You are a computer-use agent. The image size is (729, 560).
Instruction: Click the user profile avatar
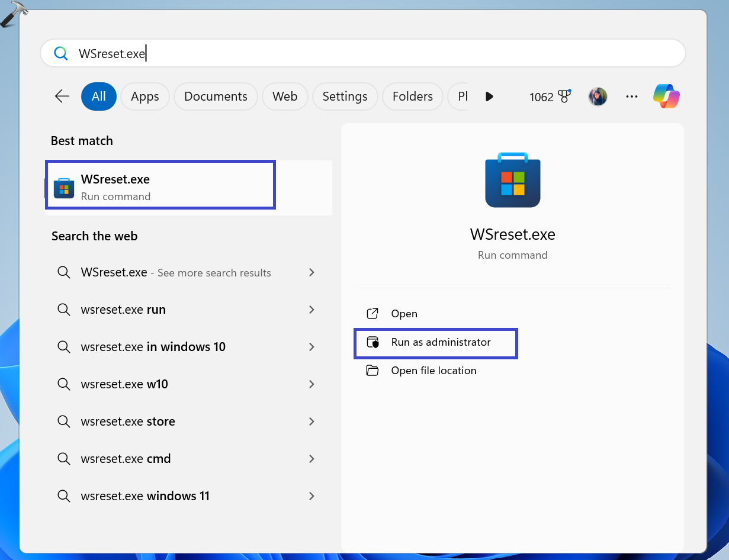click(598, 96)
